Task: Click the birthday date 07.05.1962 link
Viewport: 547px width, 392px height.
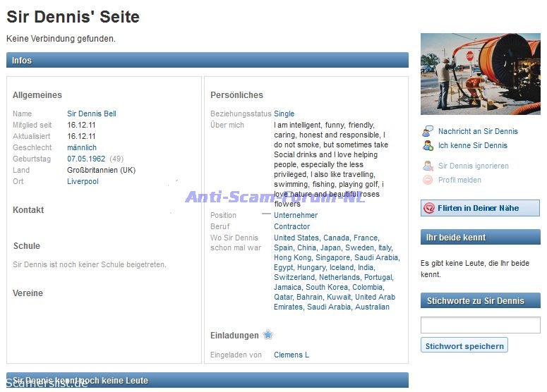Action: 86,159
